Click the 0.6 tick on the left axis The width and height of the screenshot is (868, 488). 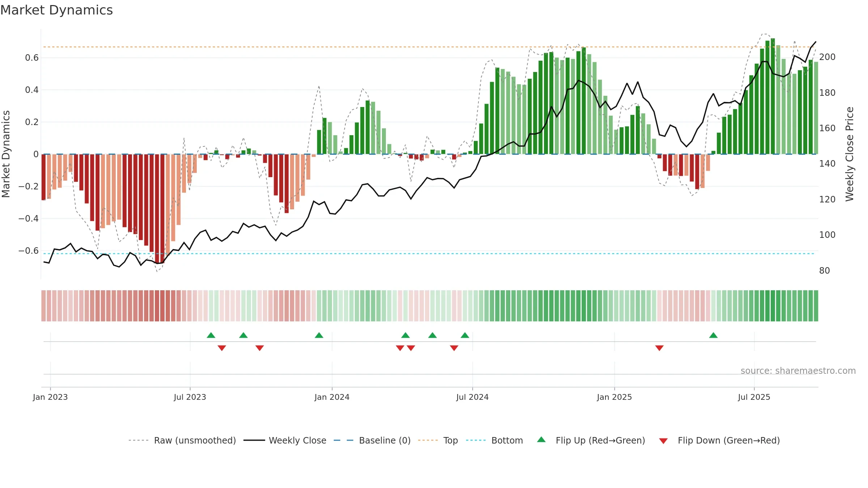point(32,58)
